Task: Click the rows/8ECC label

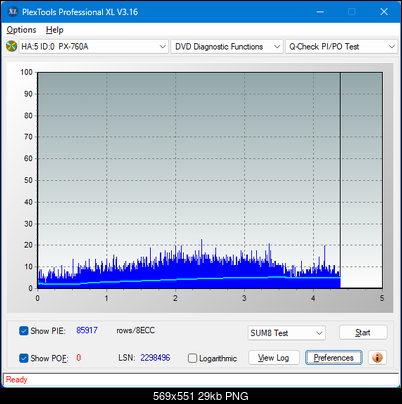Action: (135, 330)
